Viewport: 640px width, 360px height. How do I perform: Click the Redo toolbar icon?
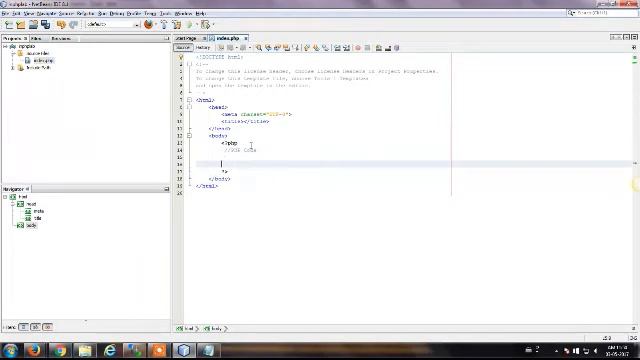click(73, 25)
